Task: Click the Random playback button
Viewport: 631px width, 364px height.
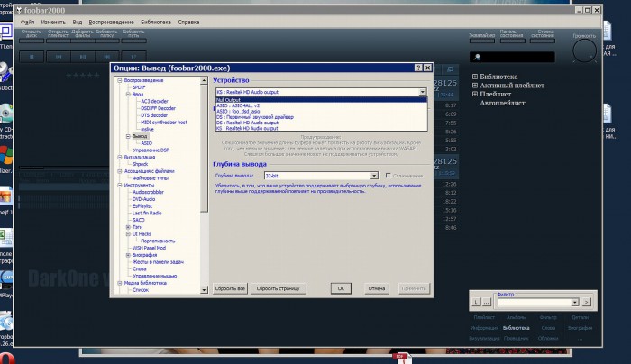Action: [133, 57]
